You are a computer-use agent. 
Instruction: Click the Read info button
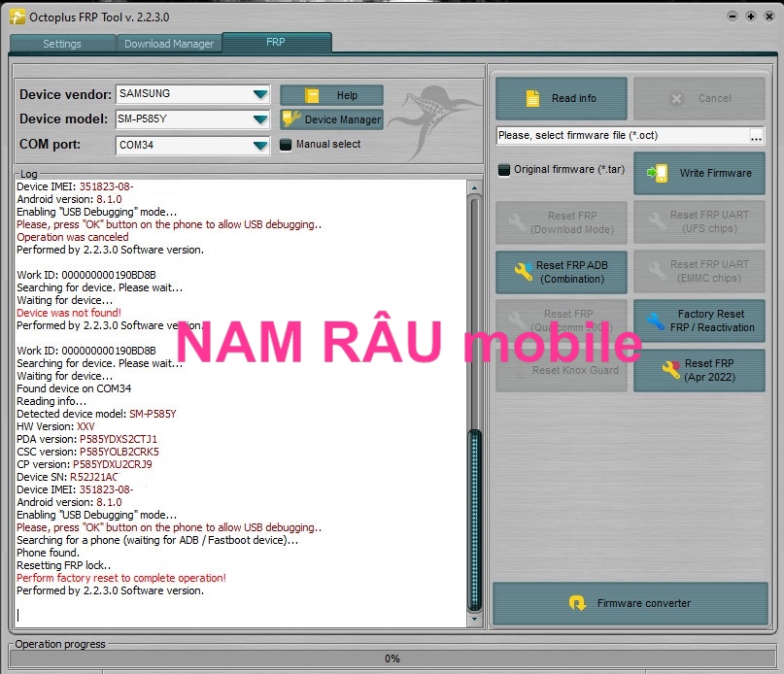(x=561, y=98)
